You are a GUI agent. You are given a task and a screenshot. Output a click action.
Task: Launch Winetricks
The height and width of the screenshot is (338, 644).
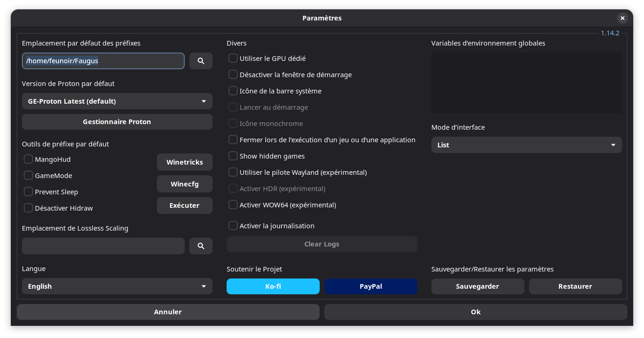pos(184,162)
